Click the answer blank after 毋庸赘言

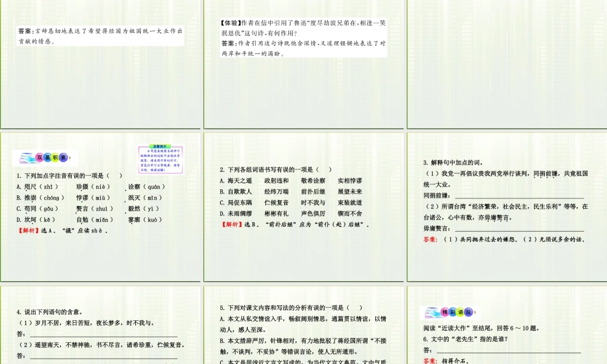tap(520, 229)
